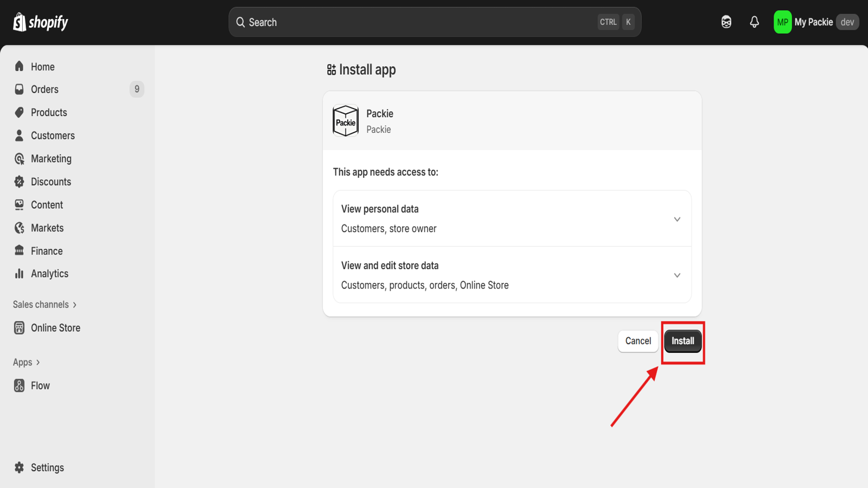Click the Online Store storefront icon
Image resolution: width=868 pixels, height=488 pixels.
click(x=20, y=328)
